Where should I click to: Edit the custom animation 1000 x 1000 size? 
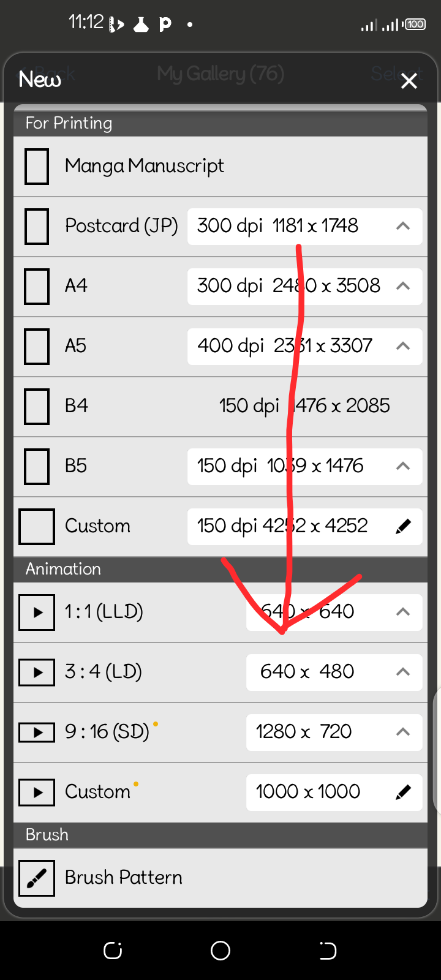(402, 792)
